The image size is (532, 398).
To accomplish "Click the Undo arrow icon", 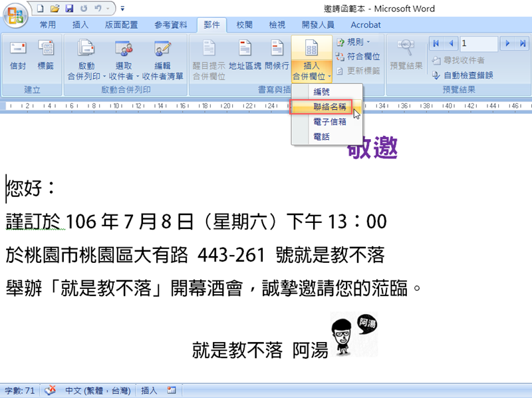I will click(97, 9).
